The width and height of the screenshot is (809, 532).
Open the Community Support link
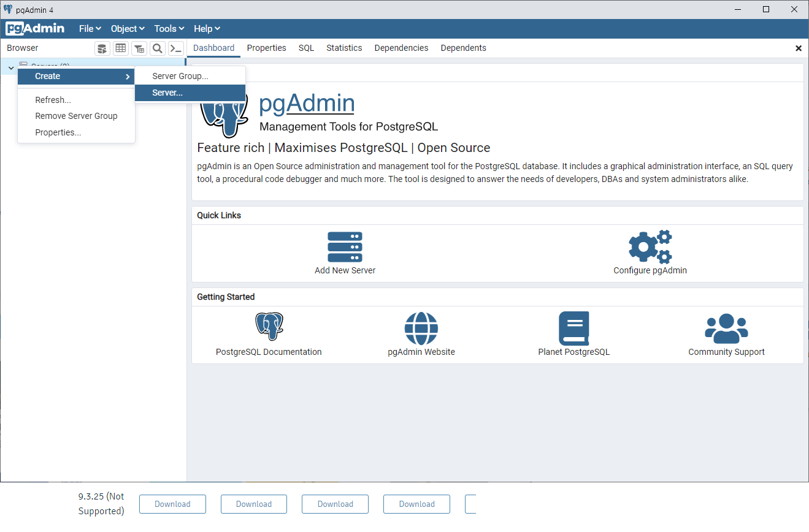pyautogui.click(x=726, y=352)
